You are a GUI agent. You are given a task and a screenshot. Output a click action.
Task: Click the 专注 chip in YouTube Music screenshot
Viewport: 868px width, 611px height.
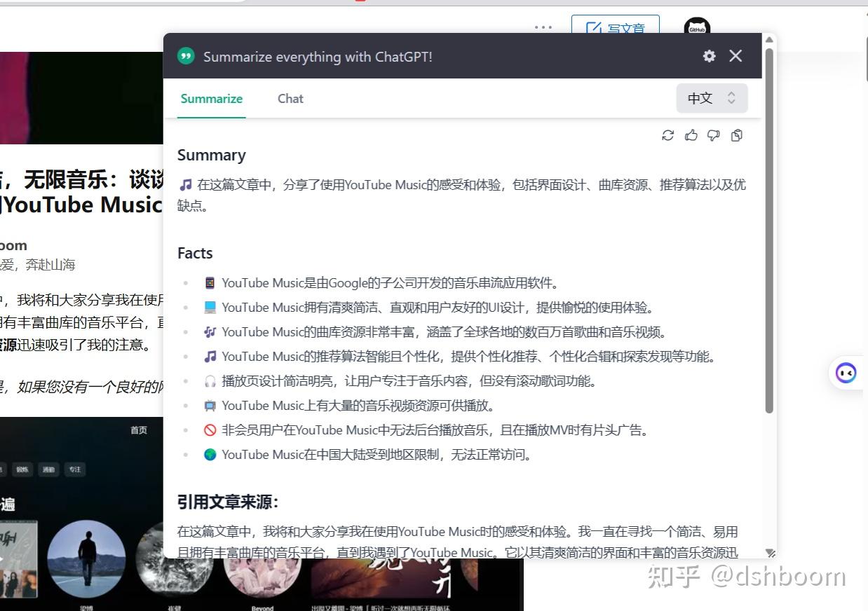[74, 470]
